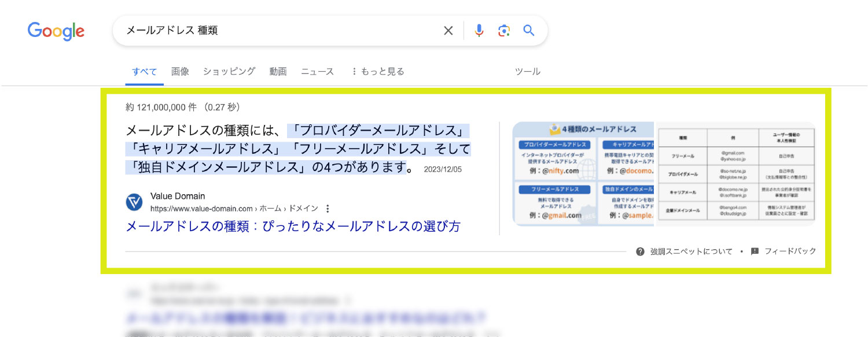Open the 4種類のメールアドレス thumbnail image
This screenshot has width=868, height=337.
click(x=583, y=173)
